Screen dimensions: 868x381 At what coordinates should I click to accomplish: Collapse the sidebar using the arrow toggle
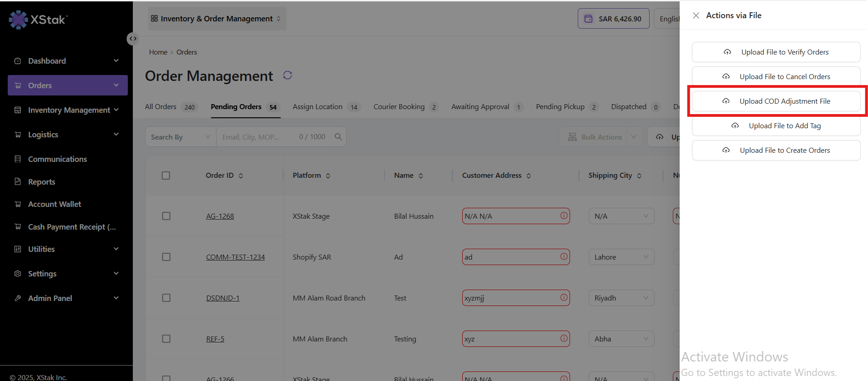pyautogui.click(x=132, y=39)
